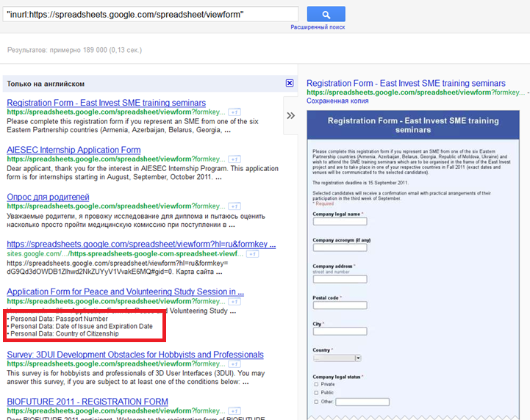Viewport: 530px width, 420px height.
Task: Click 'Personal Data: Country of Citizenship' text
Action: click(65, 333)
